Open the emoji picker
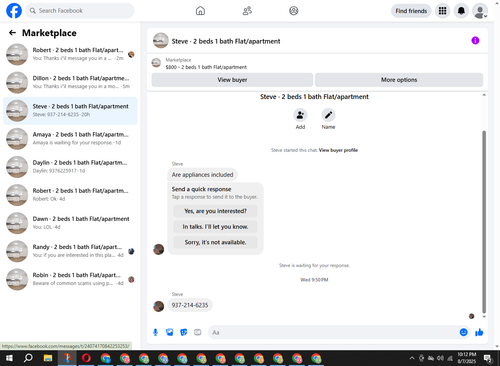This screenshot has width=500, height=366. point(463,332)
